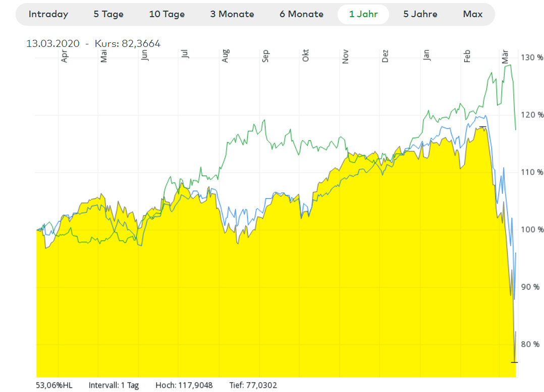
Task: Click the Nov month label on axis
Action: (x=346, y=55)
